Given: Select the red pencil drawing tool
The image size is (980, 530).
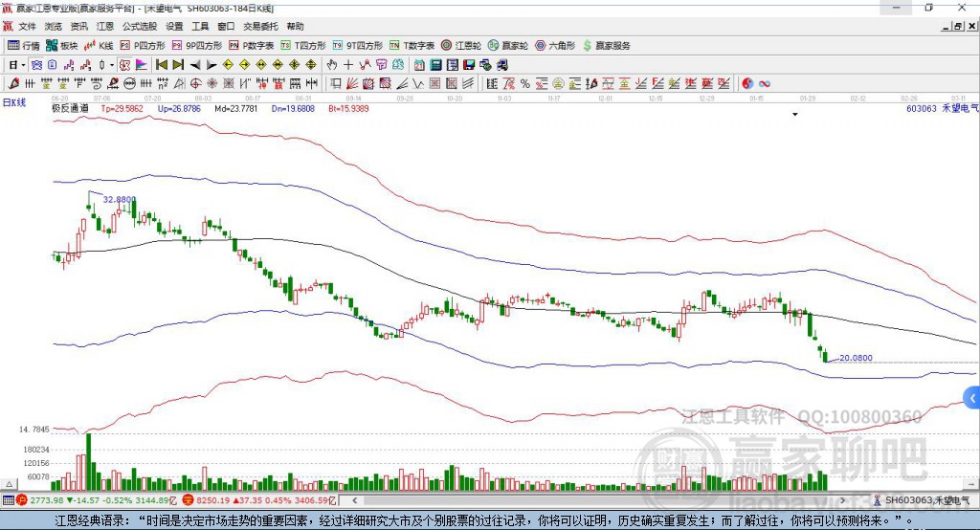Looking at the screenshot, I should [13, 83].
